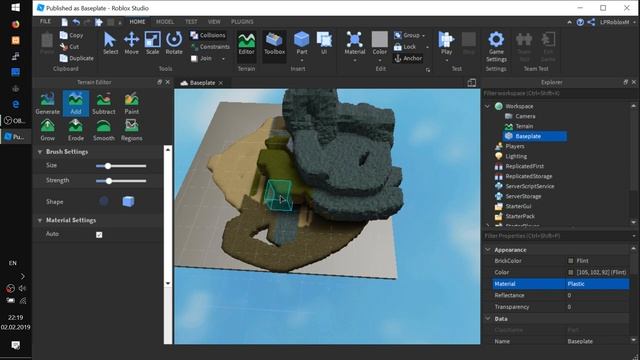Activate the Scale tool
Image resolution: width=640 pixels, height=360 pixels.
[152, 43]
